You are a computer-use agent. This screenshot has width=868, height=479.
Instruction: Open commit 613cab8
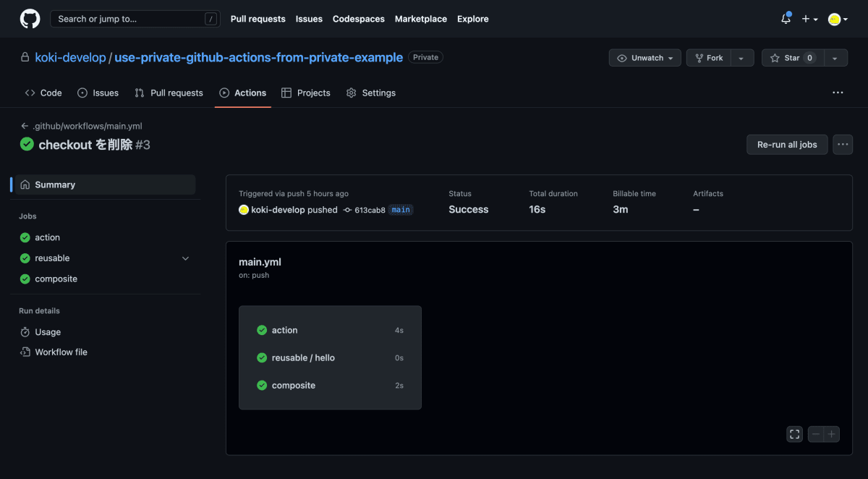coord(370,210)
